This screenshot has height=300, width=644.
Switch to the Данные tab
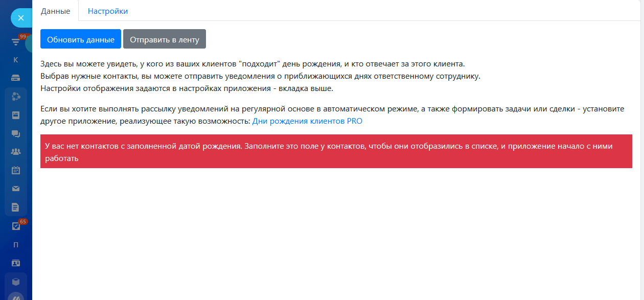[x=55, y=11]
